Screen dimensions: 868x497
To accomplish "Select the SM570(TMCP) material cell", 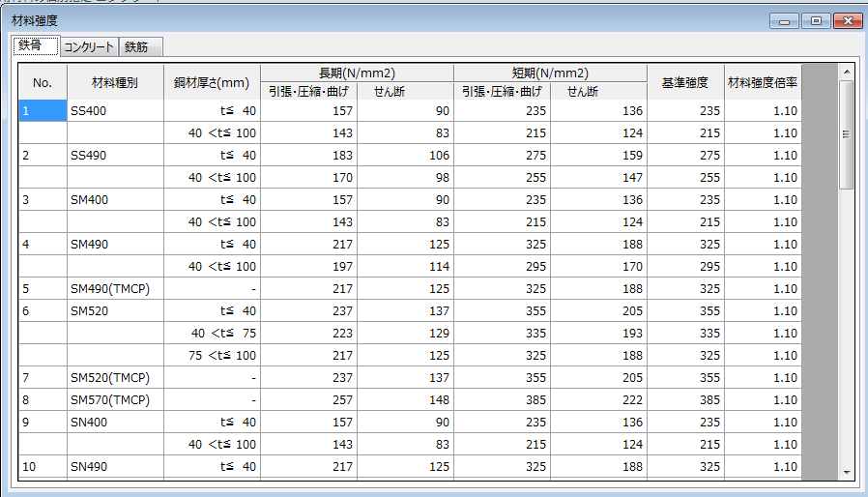I will click(115, 400).
